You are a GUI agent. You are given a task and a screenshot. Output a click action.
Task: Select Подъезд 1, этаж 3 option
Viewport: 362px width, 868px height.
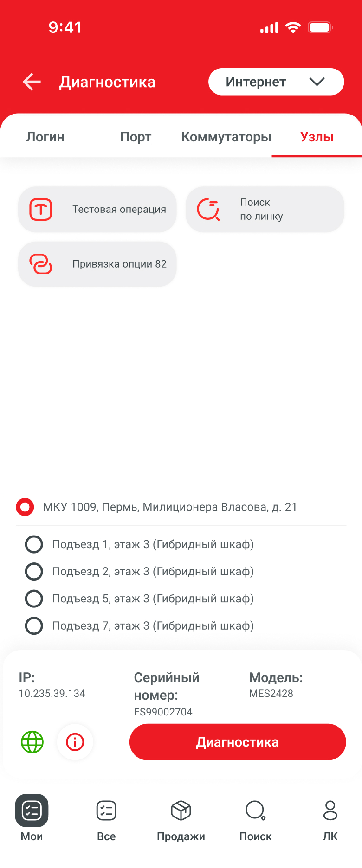coord(34,544)
